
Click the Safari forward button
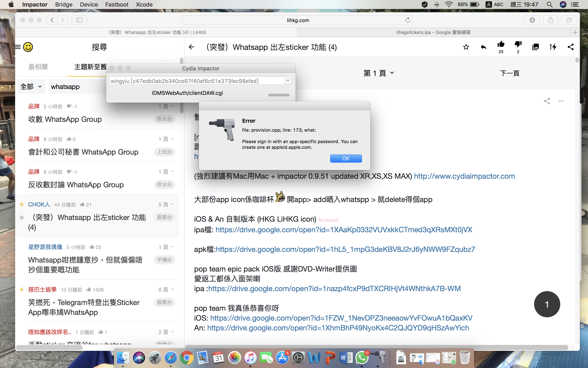(x=63, y=20)
